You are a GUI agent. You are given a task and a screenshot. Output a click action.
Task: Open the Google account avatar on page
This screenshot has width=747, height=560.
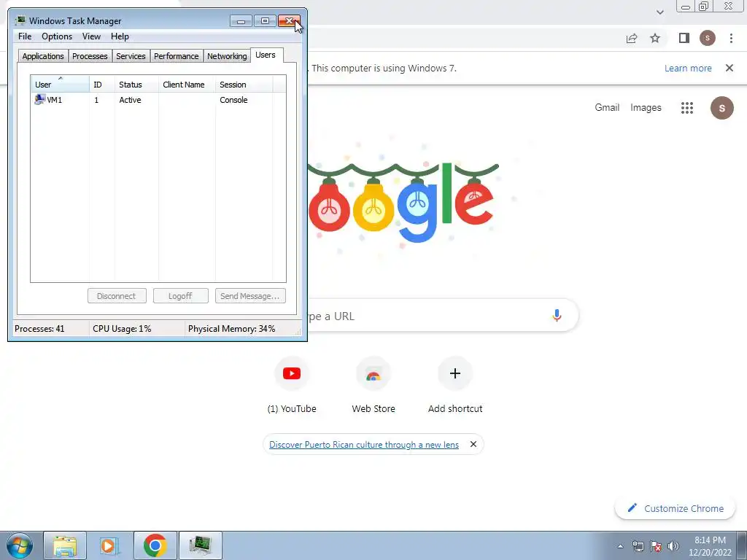coord(721,108)
